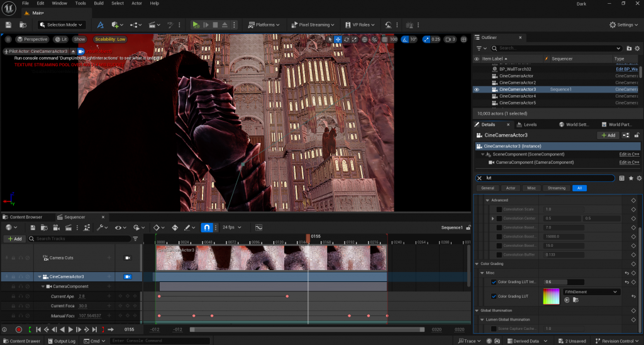The image size is (644, 345).
Task: Open property matrix table icon in Details
Action: point(622,178)
